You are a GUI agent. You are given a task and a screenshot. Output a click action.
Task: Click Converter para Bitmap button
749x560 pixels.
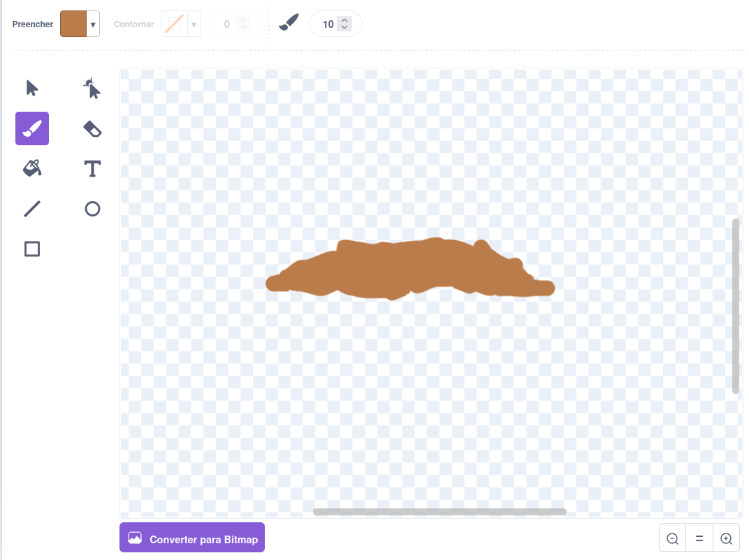coord(192,538)
